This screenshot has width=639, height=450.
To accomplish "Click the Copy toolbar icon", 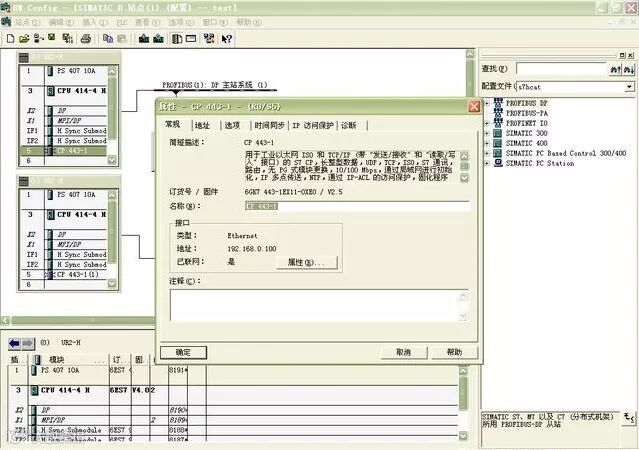I will (x=108, y=39).
